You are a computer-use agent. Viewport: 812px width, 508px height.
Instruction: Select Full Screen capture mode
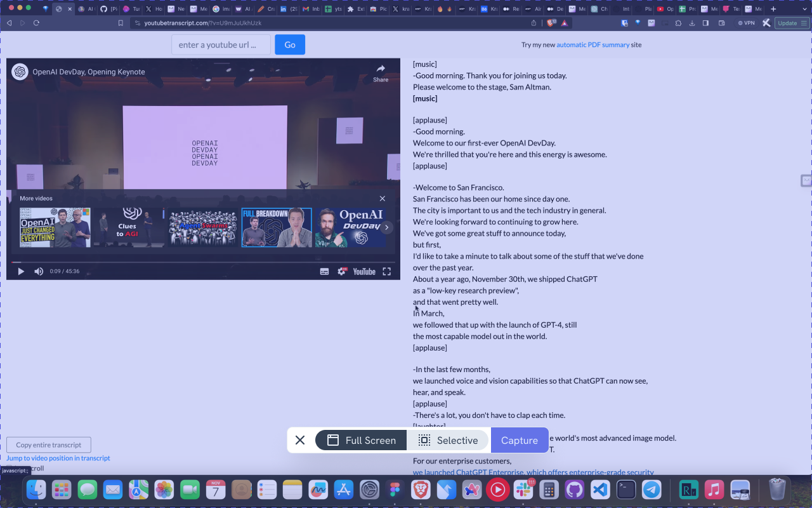click(361, 440)
